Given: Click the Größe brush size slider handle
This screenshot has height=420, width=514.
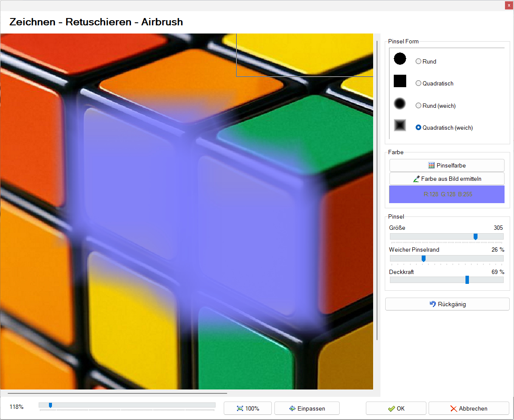Looking at the screenshot, I should pyautogui.click(x=475, y=237).
